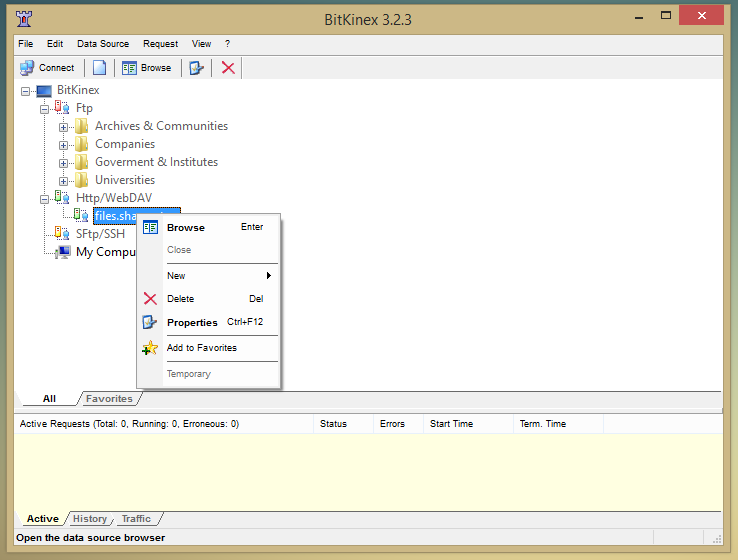Click the star Add to Favorites icon
Viewport: 738px width, 560px height.
150,348
